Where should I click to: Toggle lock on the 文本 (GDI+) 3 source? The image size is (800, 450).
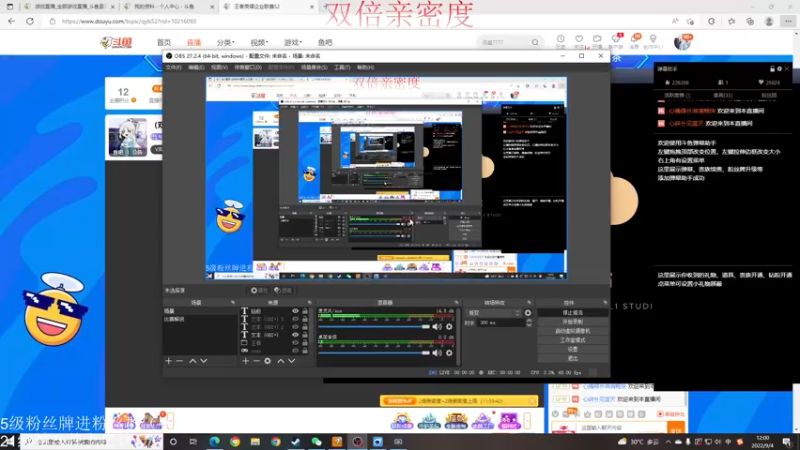pyautogui.click(x=305, y=319)
